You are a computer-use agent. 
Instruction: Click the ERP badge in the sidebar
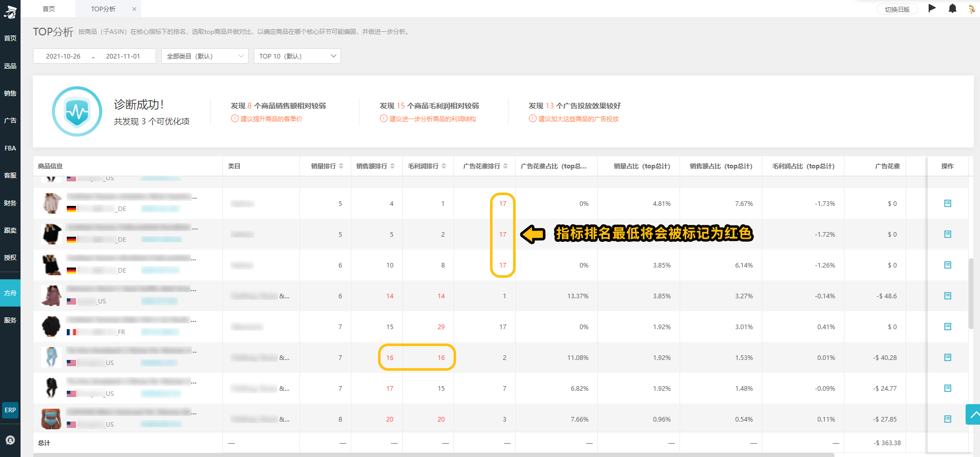coord(10,410)
